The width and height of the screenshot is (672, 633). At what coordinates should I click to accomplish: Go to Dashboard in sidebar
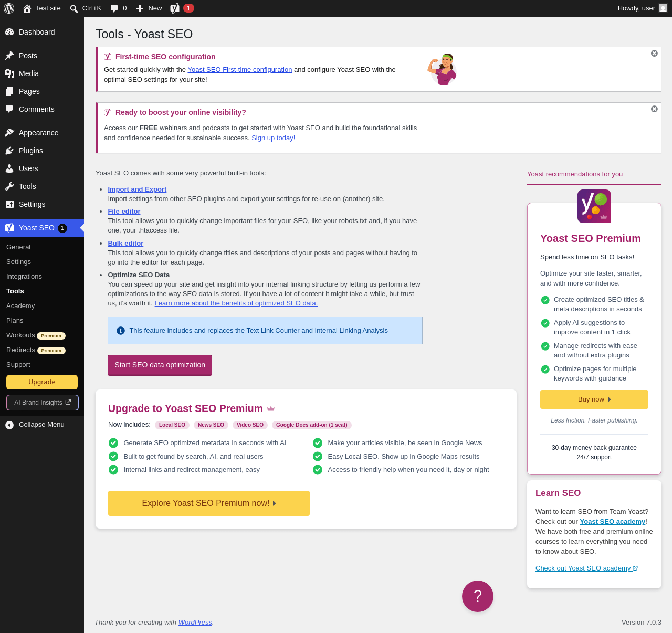42,32
